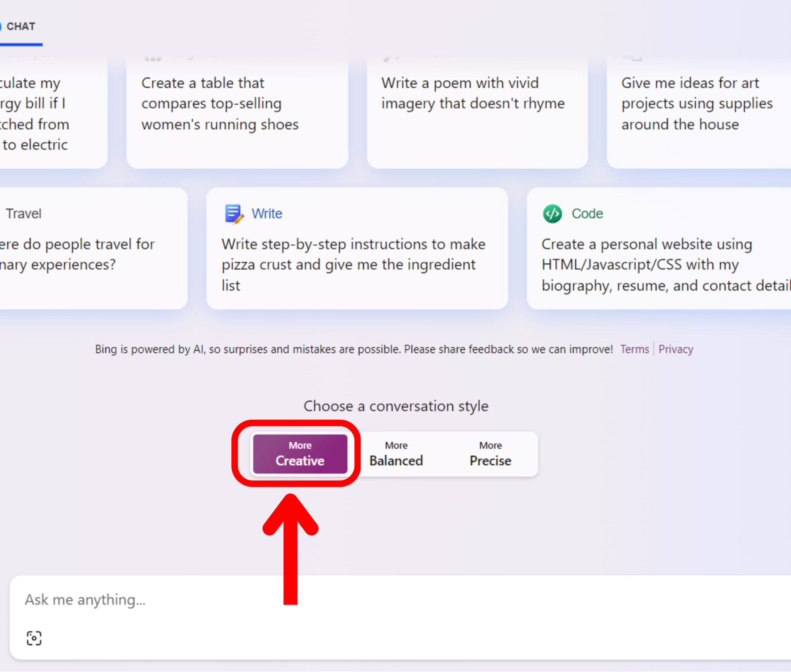Open the CHAT tab
The width and height of the screenshot is (791, 672).
pos(21,27)
